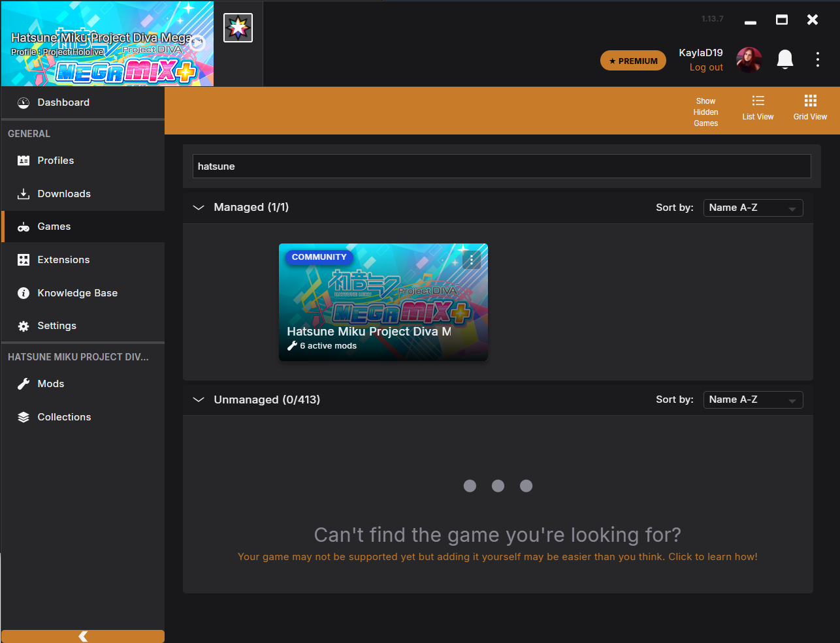This screenshot has height=643, width=840.
Task: Select the Hatsune Miku Project Diva game card
Action: (x=383, y=302)
